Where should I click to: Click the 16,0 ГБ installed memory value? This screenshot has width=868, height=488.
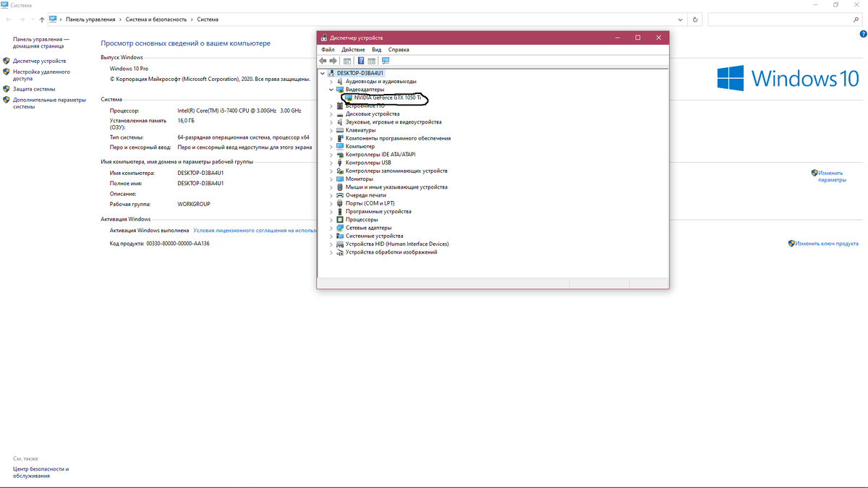[186, 121]
